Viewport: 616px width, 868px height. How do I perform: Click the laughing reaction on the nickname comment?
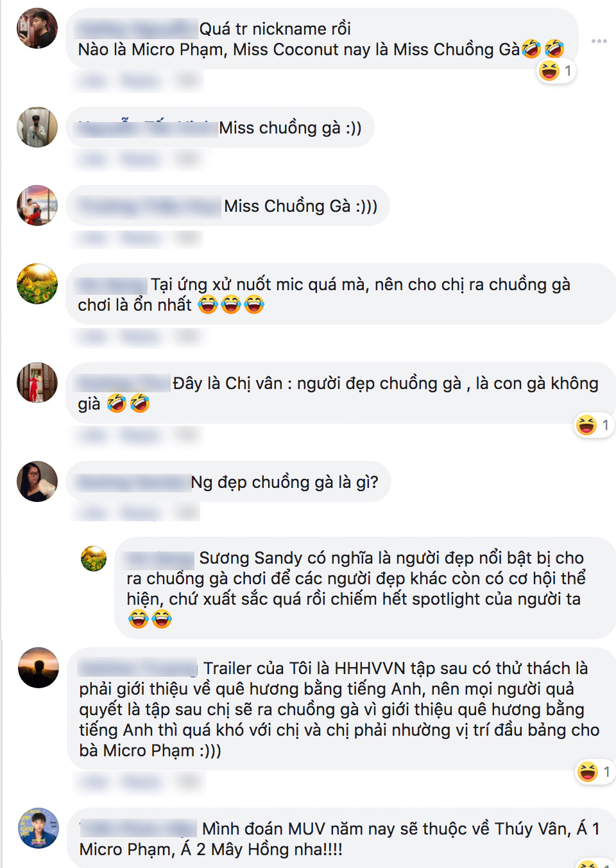point(556,71)
